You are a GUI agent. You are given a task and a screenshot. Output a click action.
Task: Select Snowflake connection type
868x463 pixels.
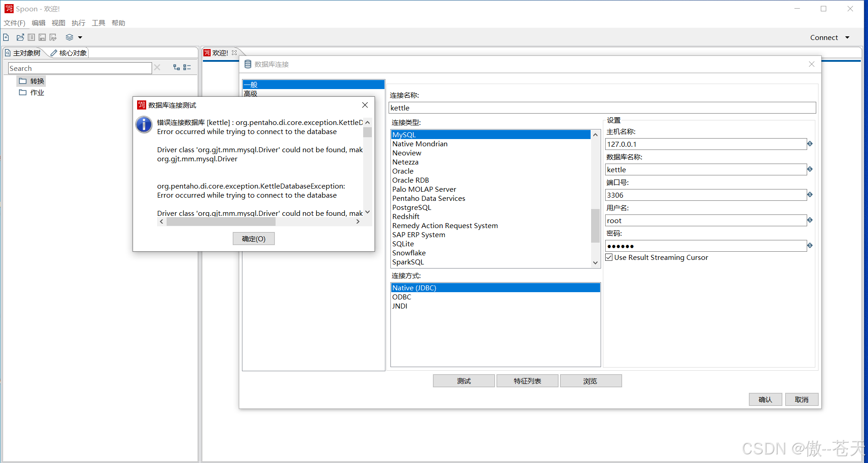[x=491, y=253]
